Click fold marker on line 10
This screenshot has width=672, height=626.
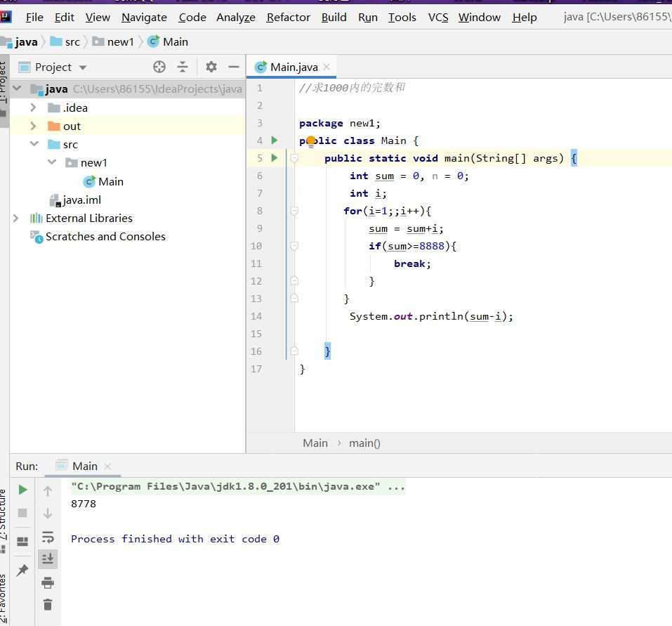(x=294, y=246)
